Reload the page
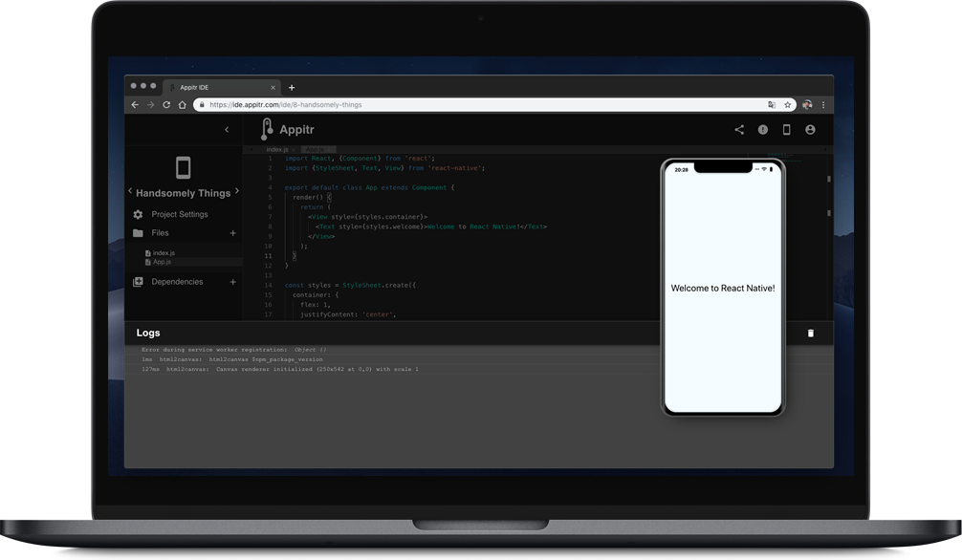Screen dimensions: 962x560 (166, 105)
